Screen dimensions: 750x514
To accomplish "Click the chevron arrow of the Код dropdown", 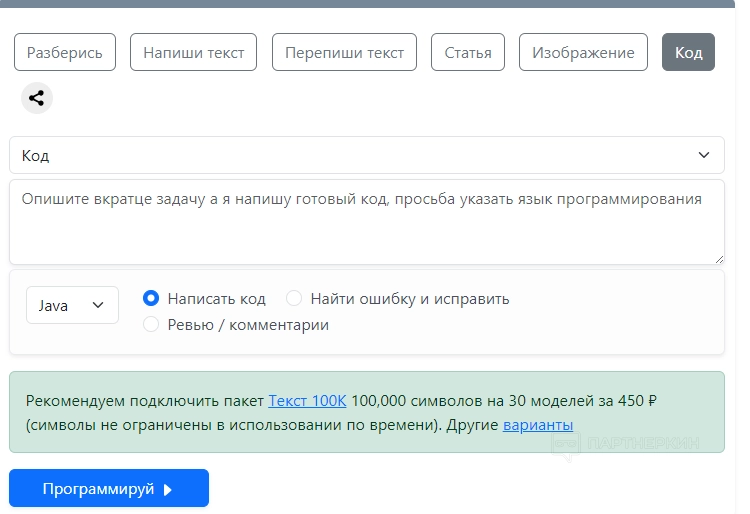I will coord(704,155).
